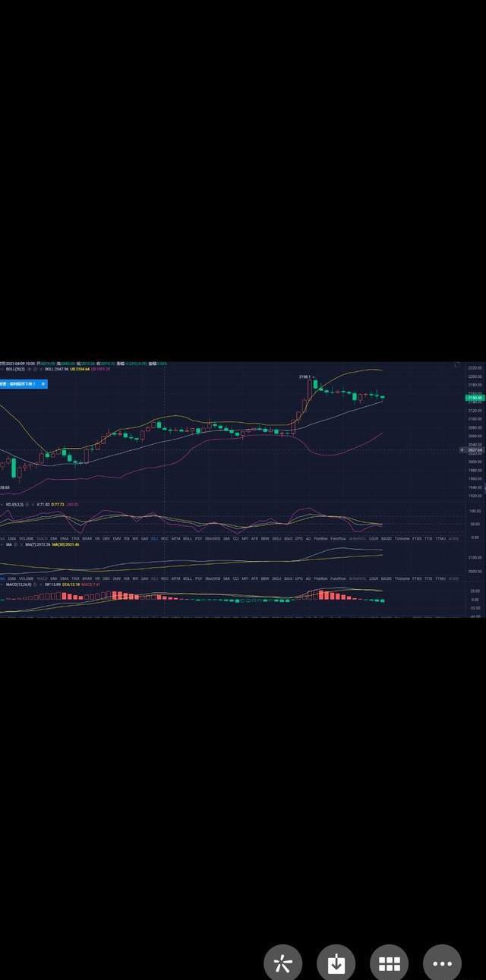
Task: Open the three-dot more options icon
Action: pyautogui.click(x=442, y=964)
